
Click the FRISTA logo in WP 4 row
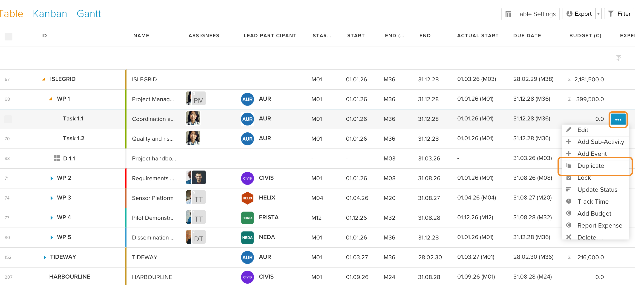coord(247,218)
